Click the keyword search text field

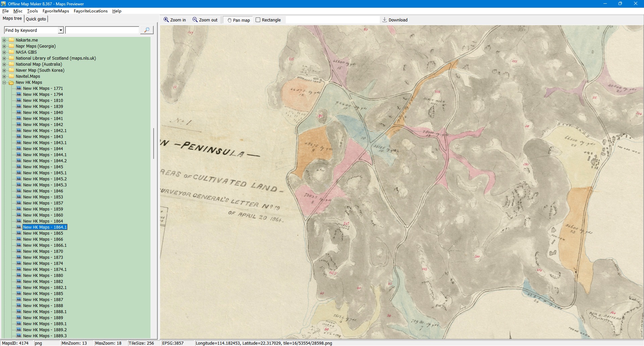102,31
